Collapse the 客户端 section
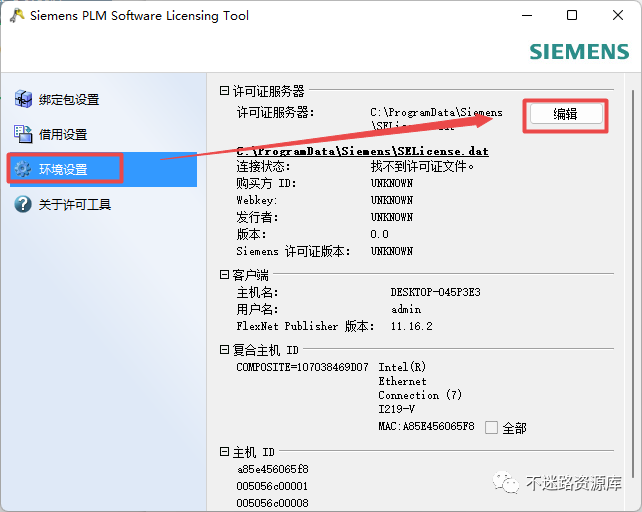Image resolution: width=642 pixels, height=512 pixels. click(224, 274)
